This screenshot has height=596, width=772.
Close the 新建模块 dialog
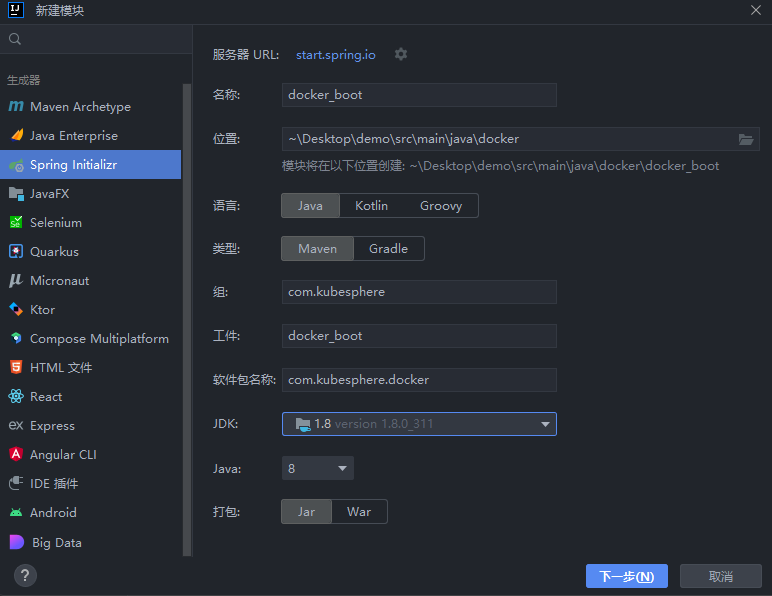[756, 10]
